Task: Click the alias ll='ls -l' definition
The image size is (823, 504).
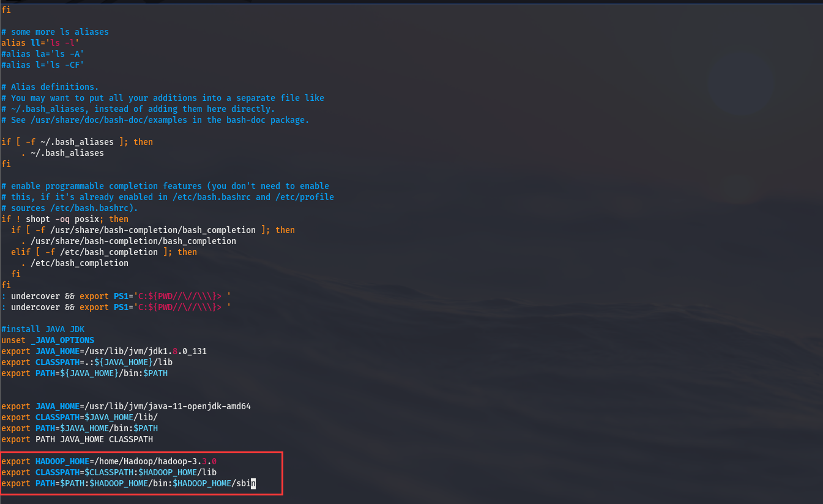Action: pyautogui.click(x=40, y=42)
